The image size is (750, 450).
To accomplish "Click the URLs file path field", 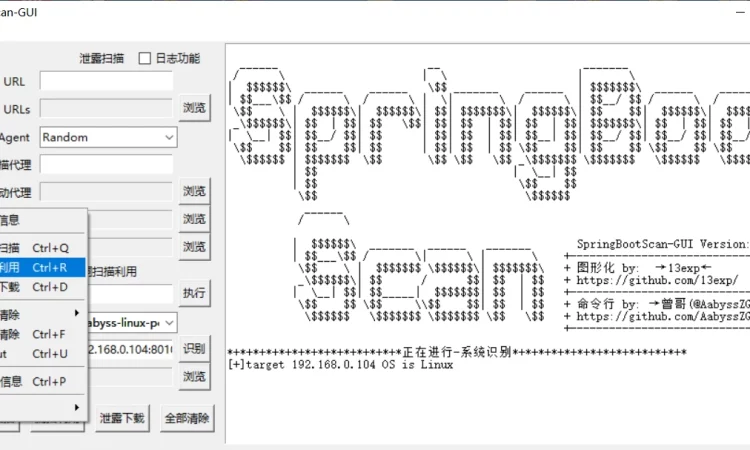I will click(106, 109).
